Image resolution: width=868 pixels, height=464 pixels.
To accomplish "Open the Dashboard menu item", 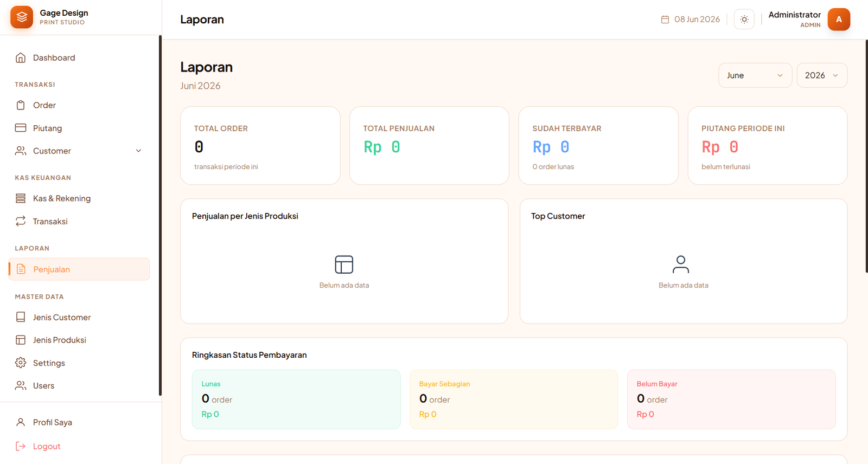I will click(x=79, y=57).
